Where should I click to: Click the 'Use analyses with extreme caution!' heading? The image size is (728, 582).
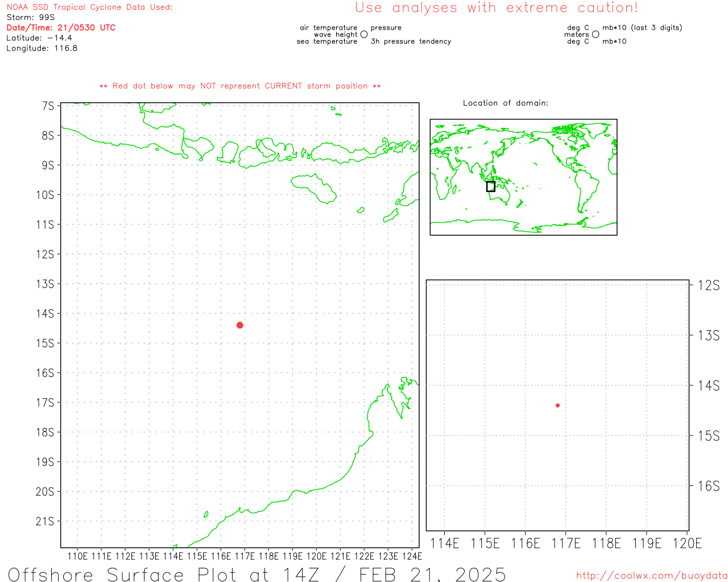coord(497,8)
